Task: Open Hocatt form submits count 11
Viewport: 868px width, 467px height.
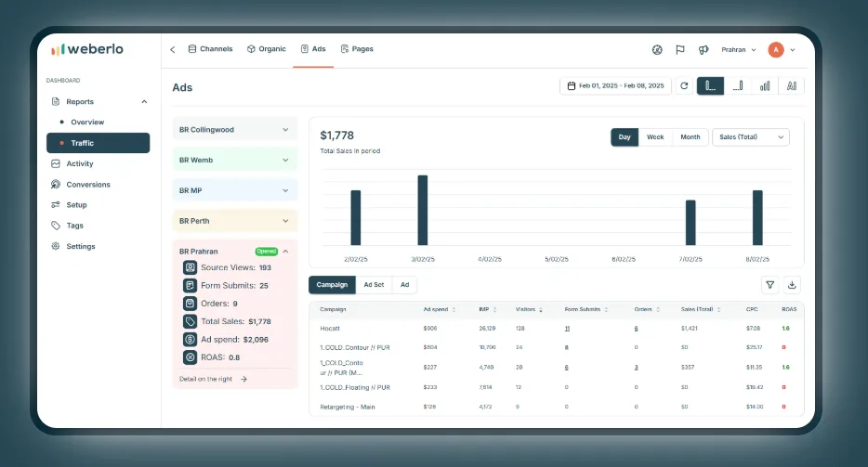Action: coord(567,329)
